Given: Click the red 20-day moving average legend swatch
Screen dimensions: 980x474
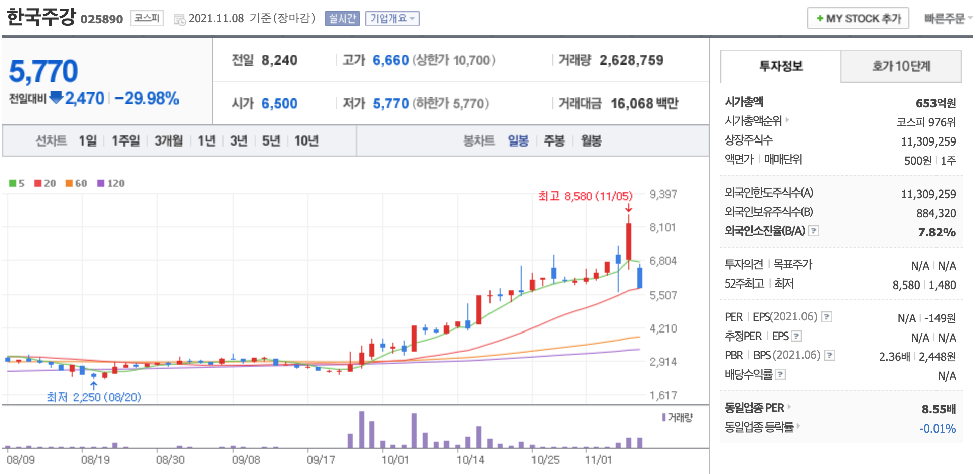Looking at the screenshot, I should click(38, 183).
